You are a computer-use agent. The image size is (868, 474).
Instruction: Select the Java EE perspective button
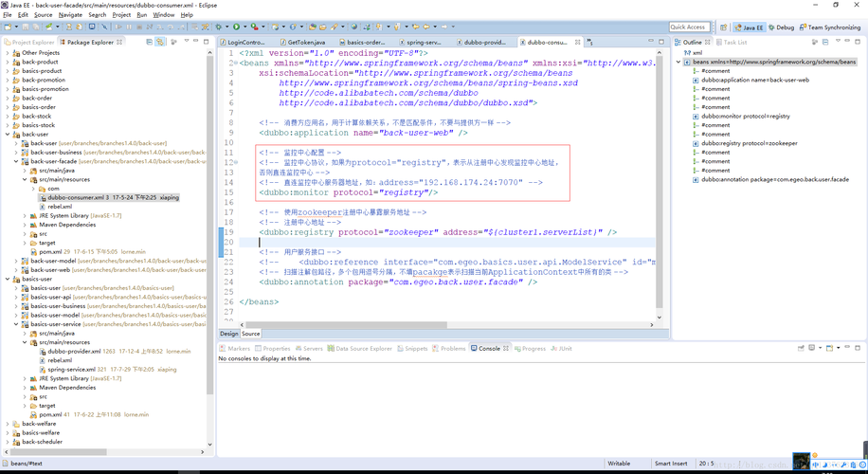(749, 27)
